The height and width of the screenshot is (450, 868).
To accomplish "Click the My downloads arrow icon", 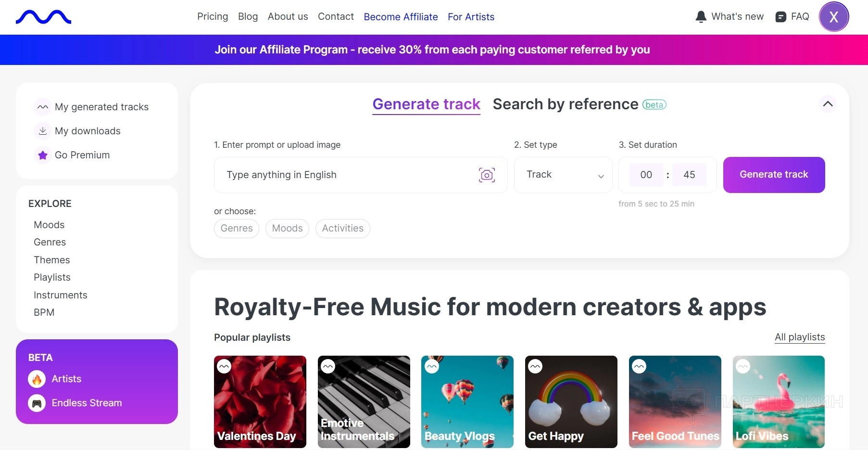I will coord(43,131).
